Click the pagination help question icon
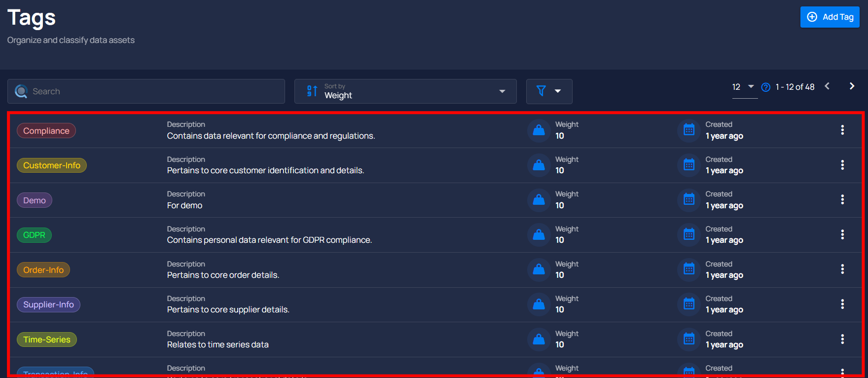868x378 pixels. click(x=766, y=87)
